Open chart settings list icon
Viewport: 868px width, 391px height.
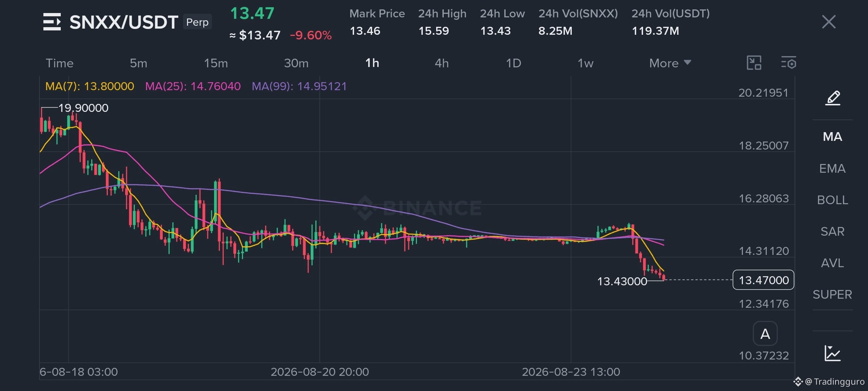(x=788, y=63)
